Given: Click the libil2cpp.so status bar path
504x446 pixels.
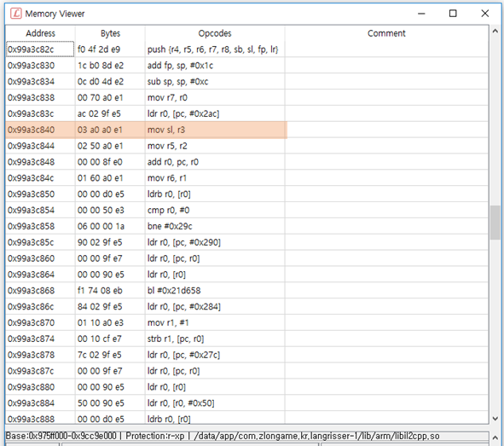Looking at the screenshot, I should (317, 436).
